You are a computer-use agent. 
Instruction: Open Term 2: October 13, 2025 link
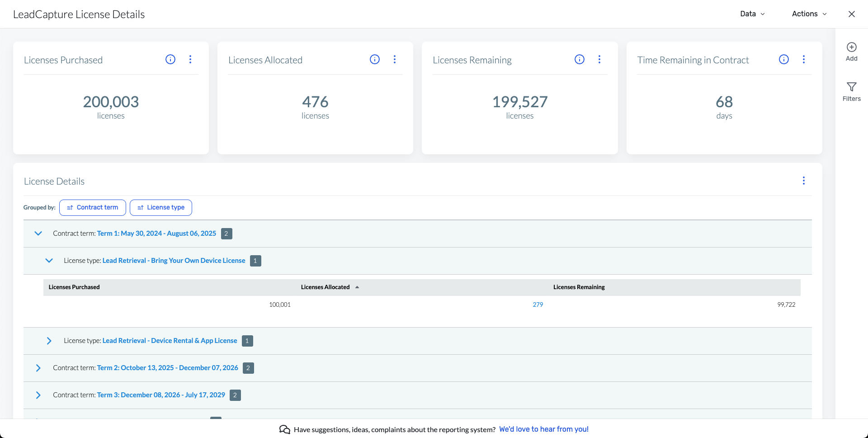[168, 368]
